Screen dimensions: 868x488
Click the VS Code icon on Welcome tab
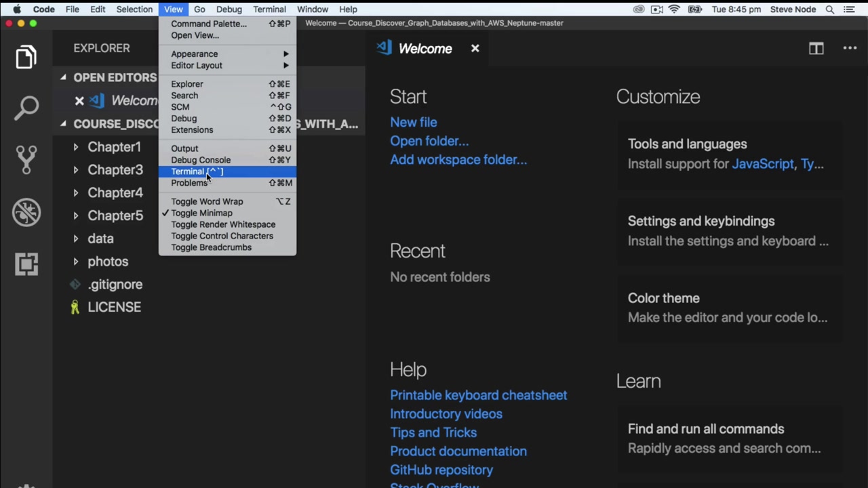coord(384,48)
